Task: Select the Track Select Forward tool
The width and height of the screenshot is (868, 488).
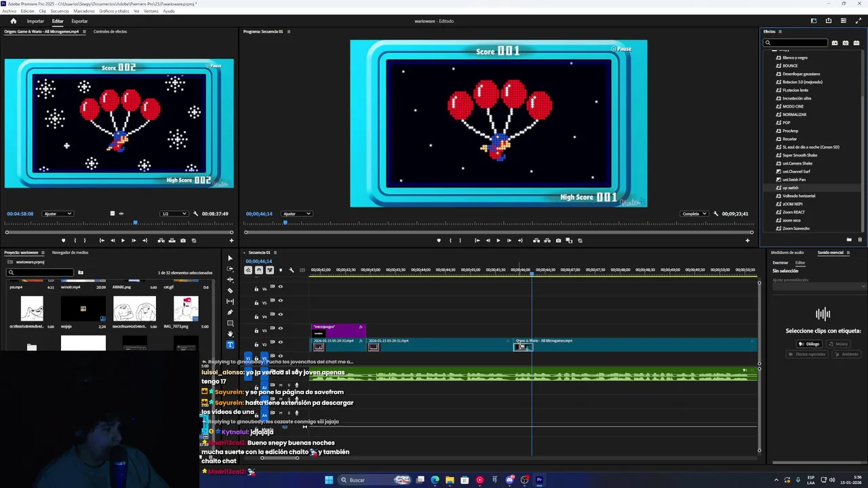Action: (x=230, y=269)
